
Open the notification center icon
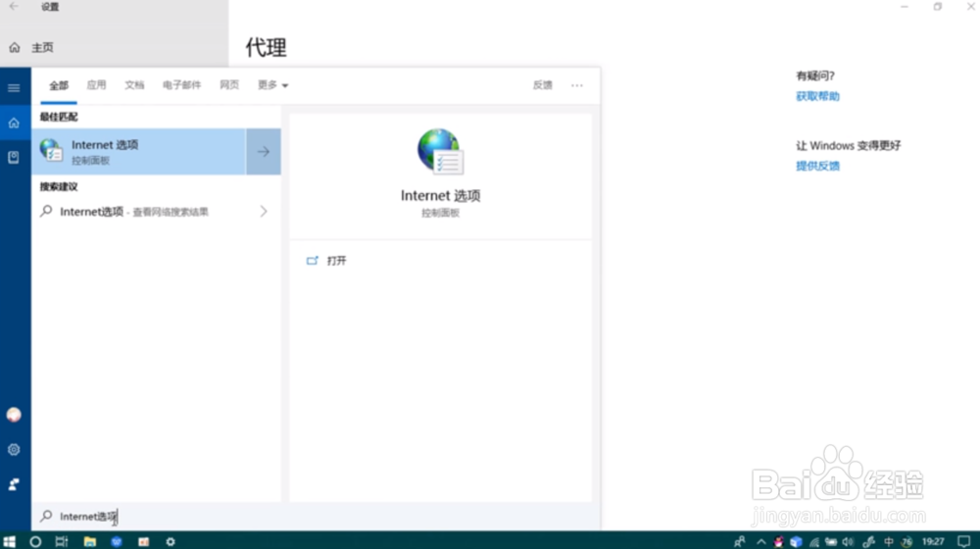pyautogui.click(x=963, y=541)
